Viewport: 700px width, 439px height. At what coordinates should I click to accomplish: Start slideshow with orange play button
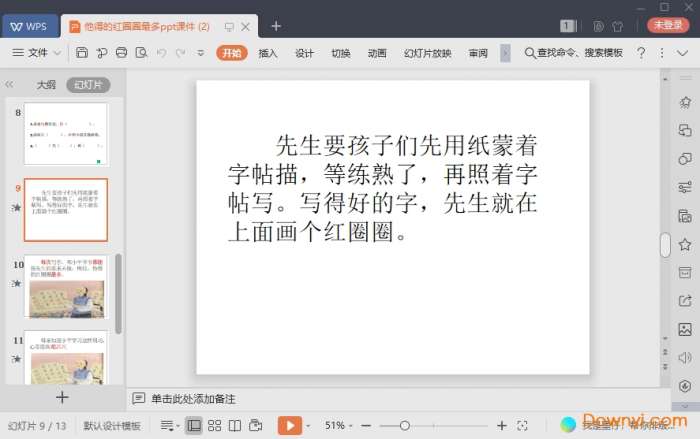coord(290,426)
